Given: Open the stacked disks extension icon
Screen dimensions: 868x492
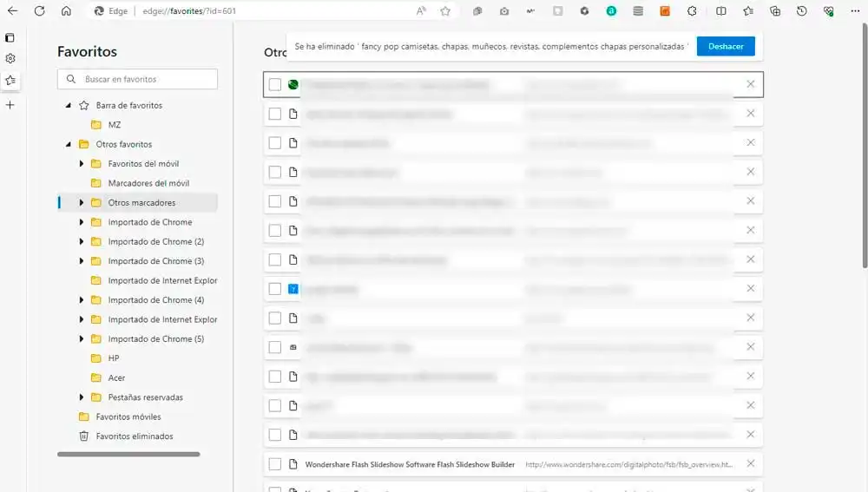Looking at the screenshot, I should 638,10.
